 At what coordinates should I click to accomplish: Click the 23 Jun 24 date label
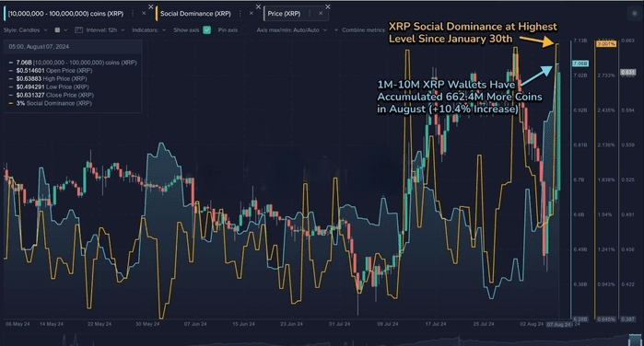[x=292, y=324]
